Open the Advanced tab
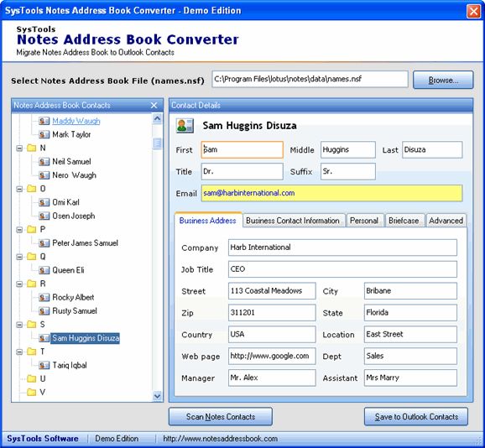Viewport: 485px width, 448px height. [x=446, y=221]
